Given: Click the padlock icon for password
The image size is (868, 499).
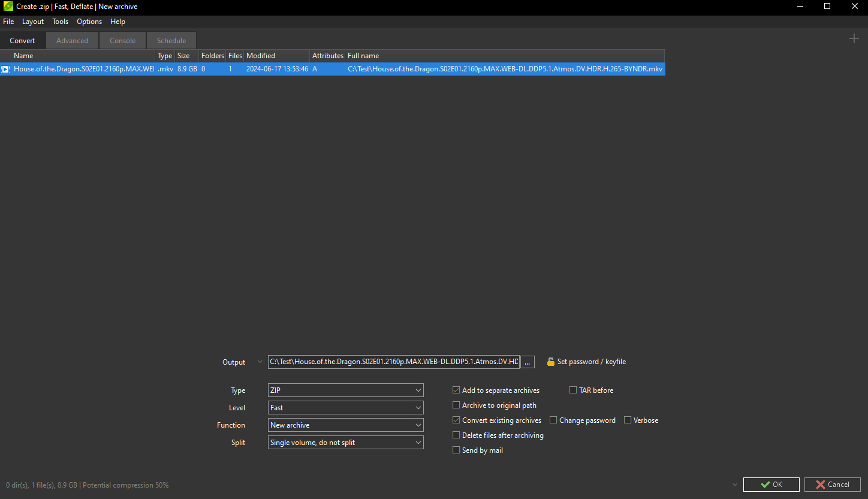Looking at the screenshot, I should (551, 362).
